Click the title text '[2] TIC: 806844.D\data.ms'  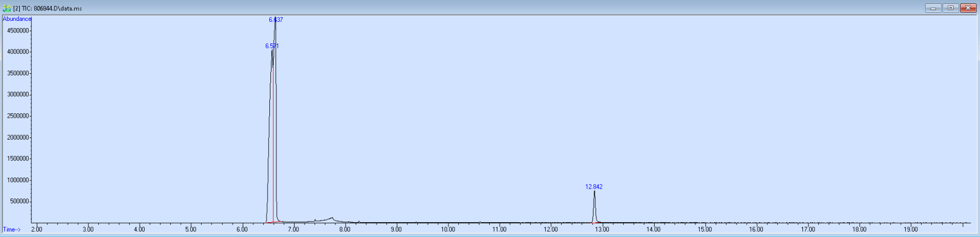click(47, 8)
